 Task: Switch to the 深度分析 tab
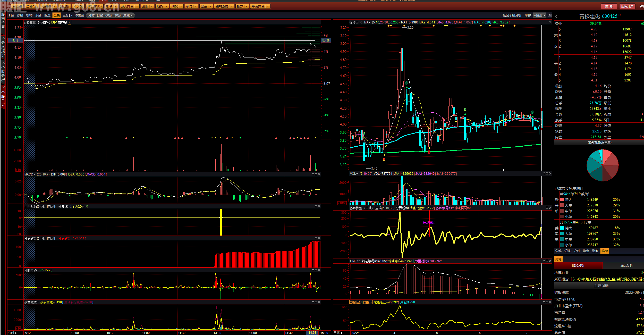626,265
